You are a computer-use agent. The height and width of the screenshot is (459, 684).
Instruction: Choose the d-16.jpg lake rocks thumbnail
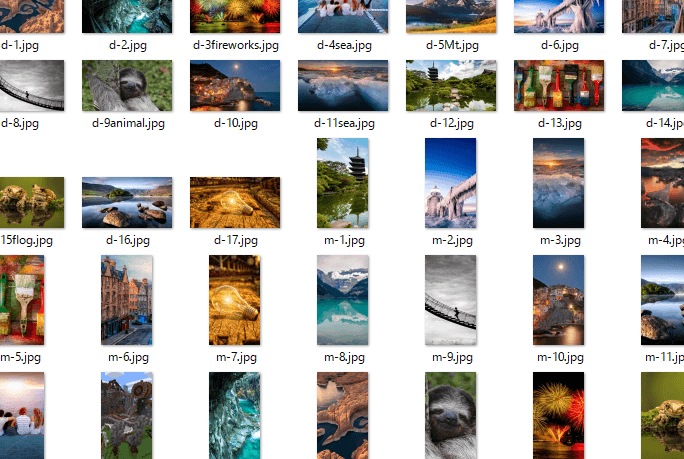[x=127, y=203]
